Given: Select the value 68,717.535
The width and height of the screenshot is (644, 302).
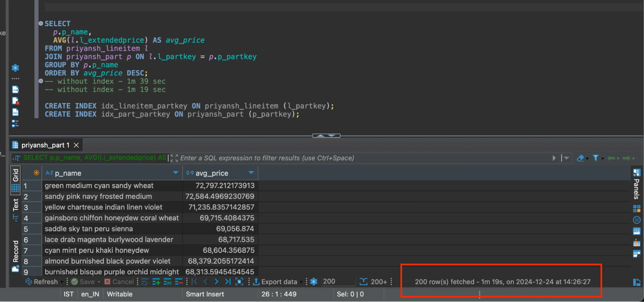Looking at the screenshot, I should (220, 239).
